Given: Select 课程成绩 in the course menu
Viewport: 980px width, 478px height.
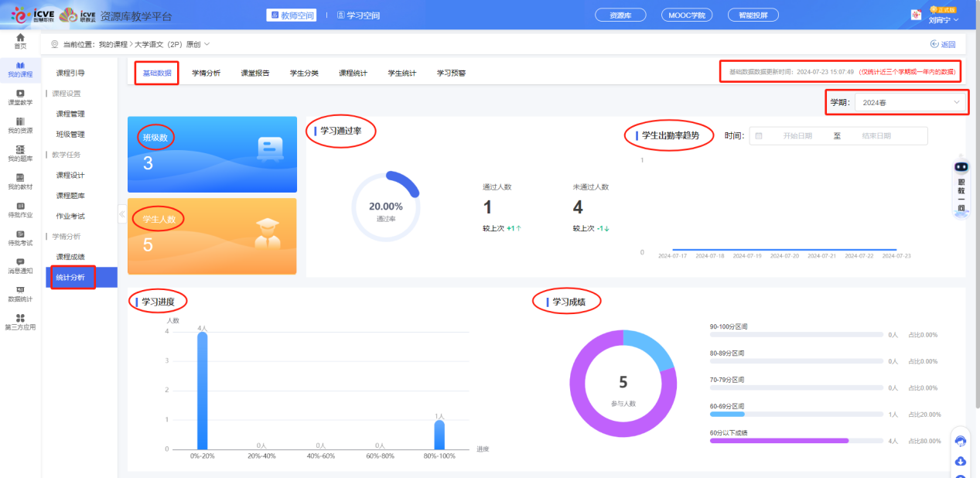Looking at the screenshot, I should (x=70, y=257).
